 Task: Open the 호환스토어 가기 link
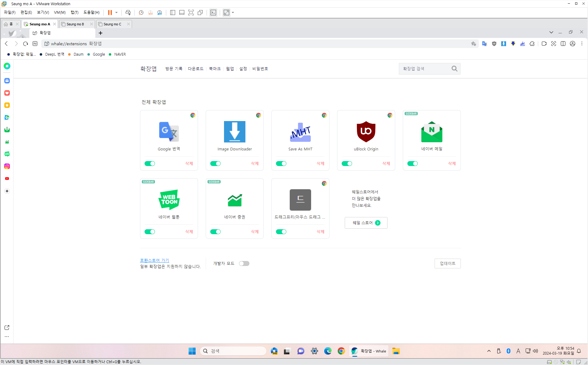point(154,260)
